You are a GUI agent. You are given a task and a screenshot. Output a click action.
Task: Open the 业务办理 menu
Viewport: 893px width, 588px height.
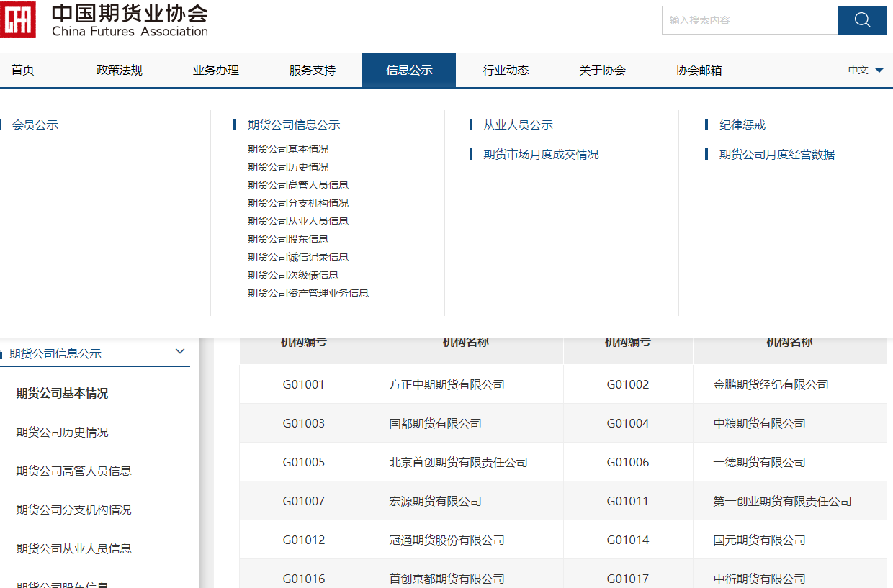tap(215, 70)
